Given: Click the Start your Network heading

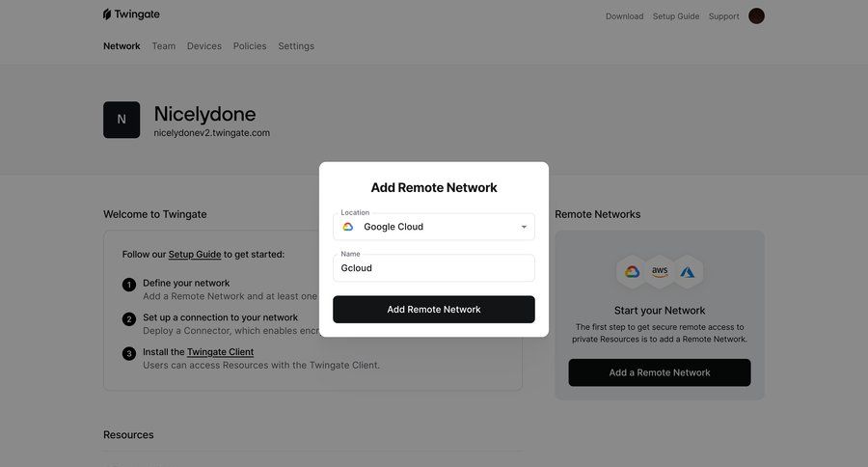Looking at the screenshot, I should tap(660, 311).
